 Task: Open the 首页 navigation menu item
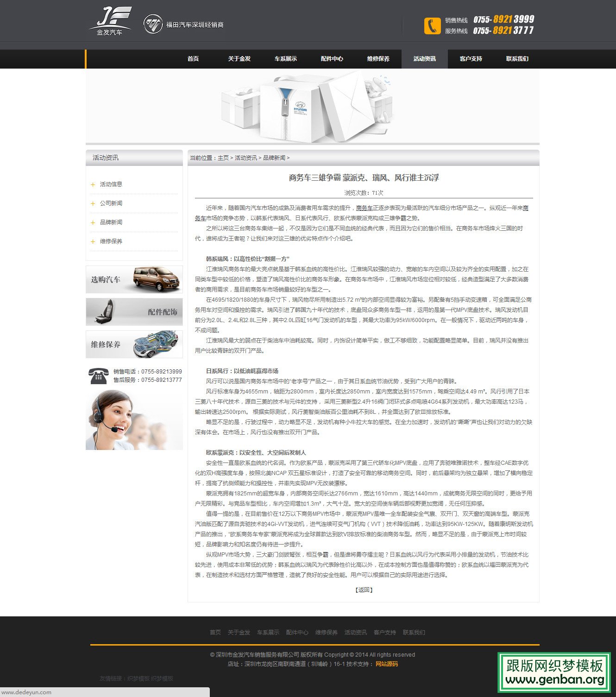[x=193, y=59]
